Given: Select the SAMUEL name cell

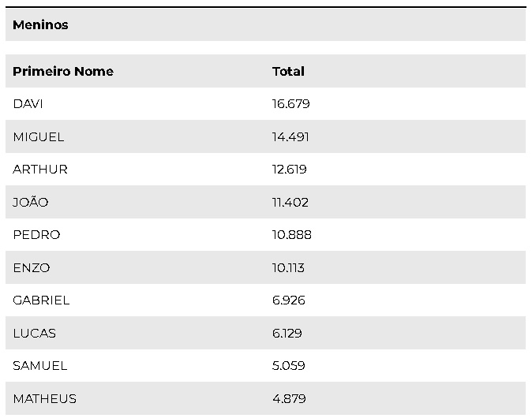Looking at the screenshot, I should (x=40, y=366).
